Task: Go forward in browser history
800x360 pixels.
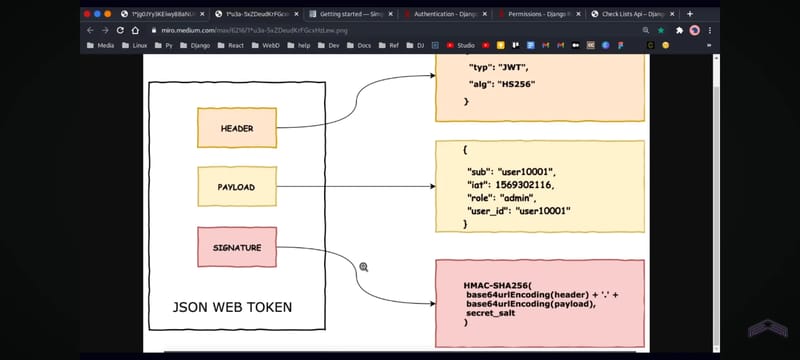Action: pyautogui.click(x=105, y=31)
